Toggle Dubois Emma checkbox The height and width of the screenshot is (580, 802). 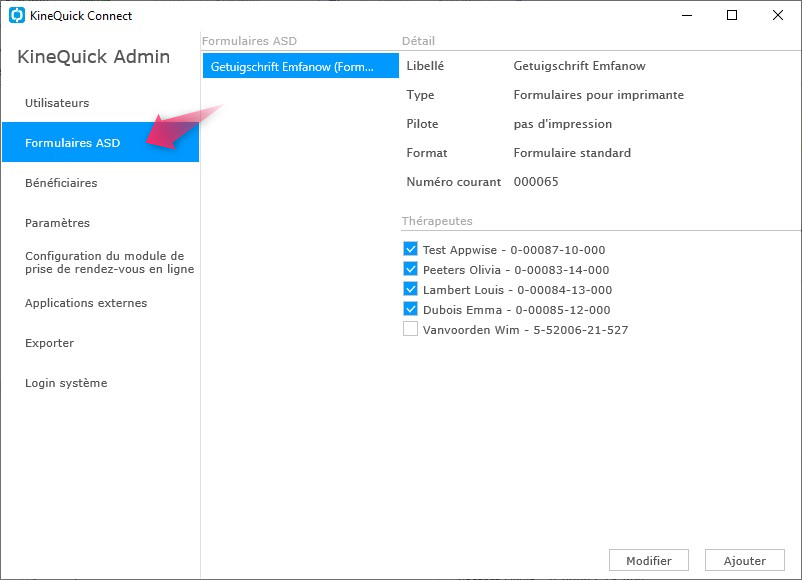(410, 309)
